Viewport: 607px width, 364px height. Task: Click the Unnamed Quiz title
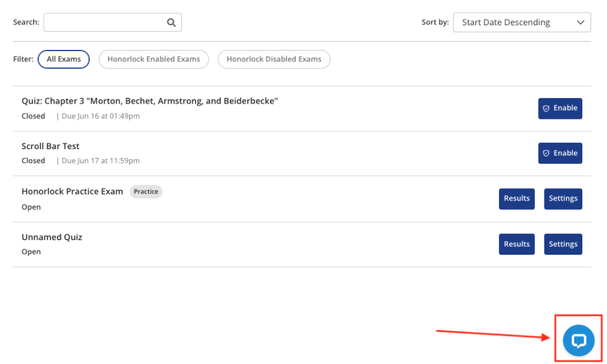tap(52, 237)
